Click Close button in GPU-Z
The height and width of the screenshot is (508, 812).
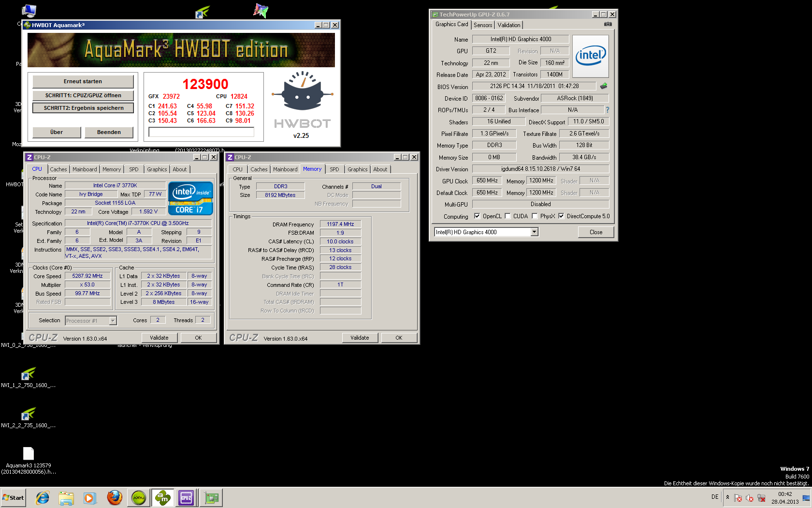point(596,232)
